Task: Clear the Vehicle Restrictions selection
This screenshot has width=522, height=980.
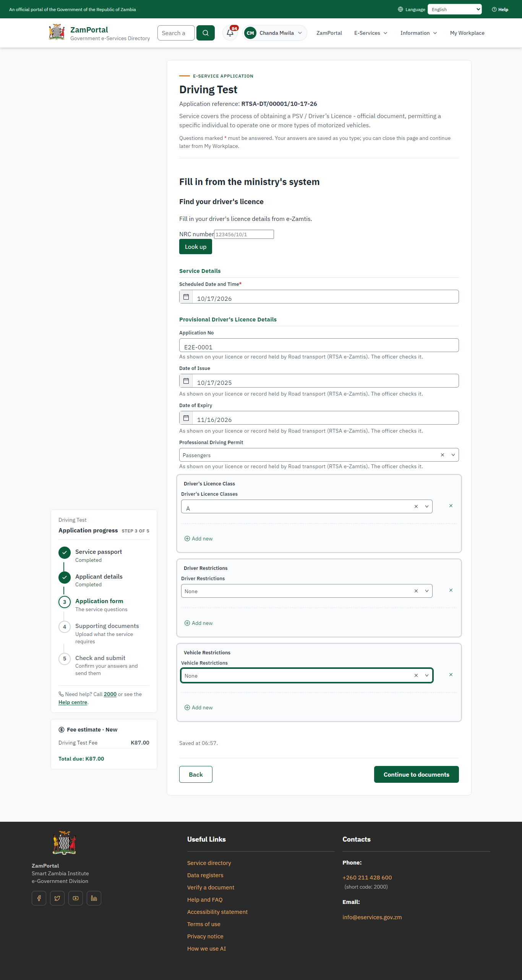Action: [416, 675]
